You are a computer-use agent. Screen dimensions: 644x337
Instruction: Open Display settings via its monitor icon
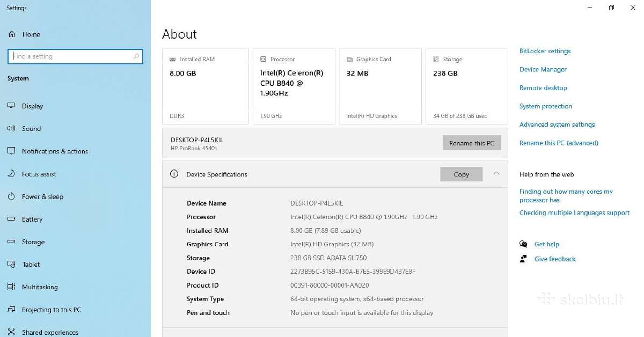(x=11, y=106)
